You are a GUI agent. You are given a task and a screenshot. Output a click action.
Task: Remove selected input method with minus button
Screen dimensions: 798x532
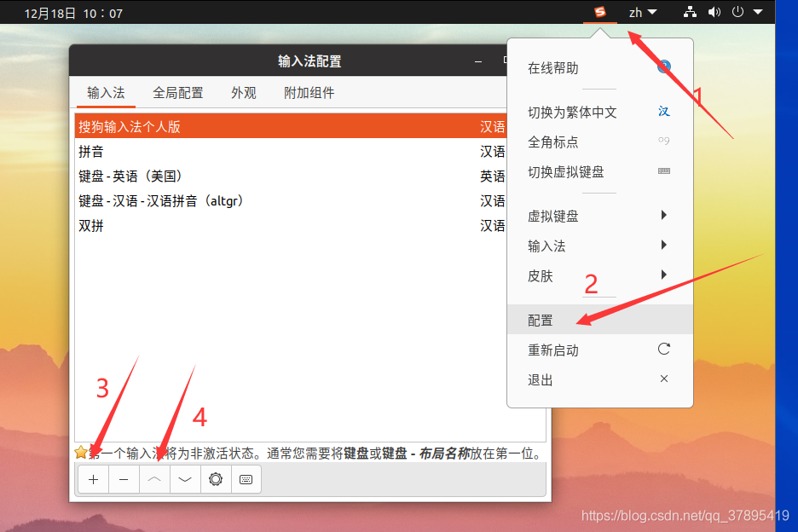pyautogui.click(x=124, y=479)
